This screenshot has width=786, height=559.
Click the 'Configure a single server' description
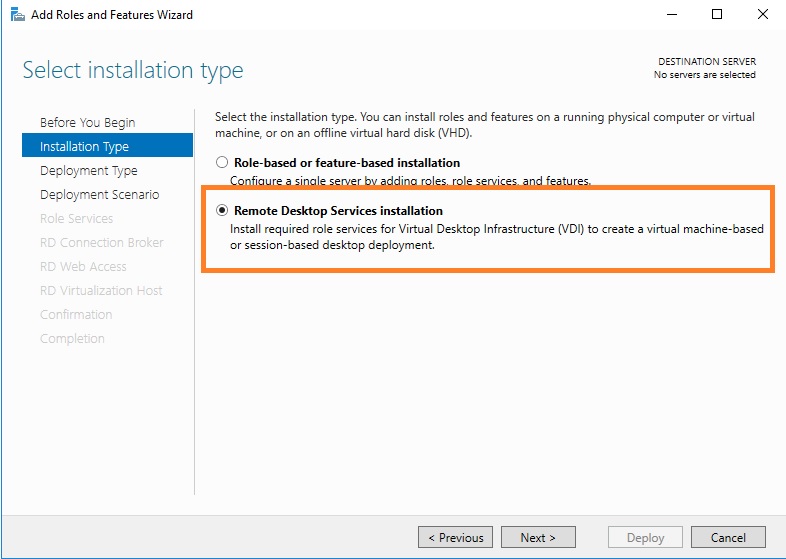411,181
